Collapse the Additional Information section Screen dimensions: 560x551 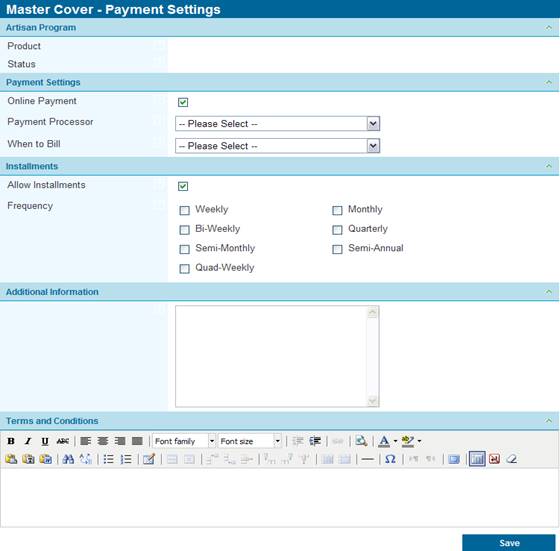[549, 292]
